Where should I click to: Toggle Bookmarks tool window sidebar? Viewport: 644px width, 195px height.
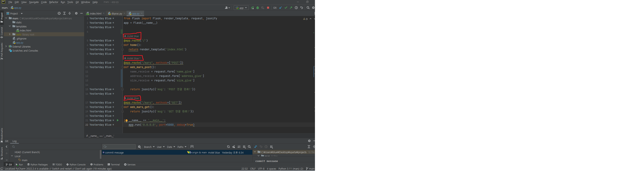[2, 135]
